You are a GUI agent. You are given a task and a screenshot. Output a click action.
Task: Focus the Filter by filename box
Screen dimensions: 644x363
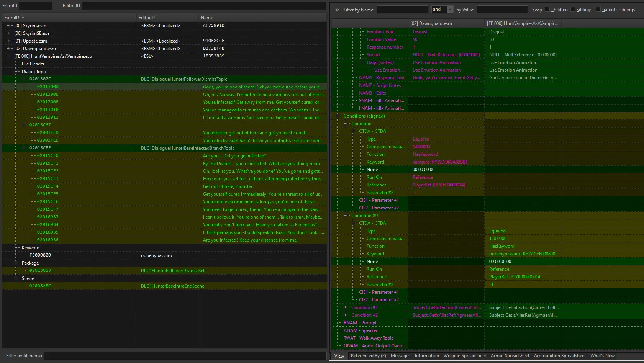coord(185,356)
